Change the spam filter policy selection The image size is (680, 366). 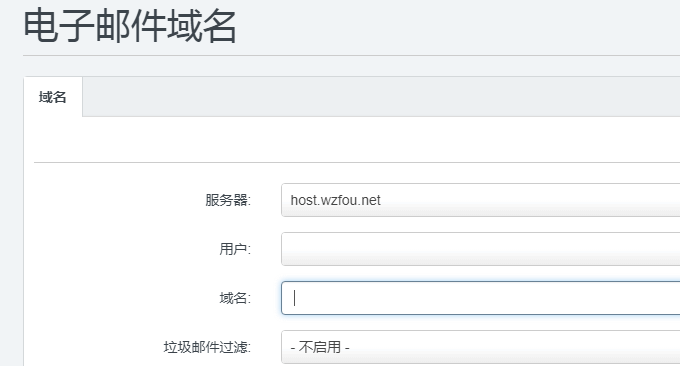tap(481, 347)
